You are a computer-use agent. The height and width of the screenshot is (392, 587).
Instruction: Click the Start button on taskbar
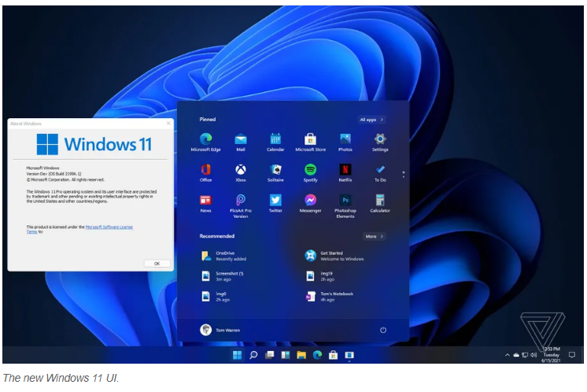pyautogui.click(x=237, y=354)
